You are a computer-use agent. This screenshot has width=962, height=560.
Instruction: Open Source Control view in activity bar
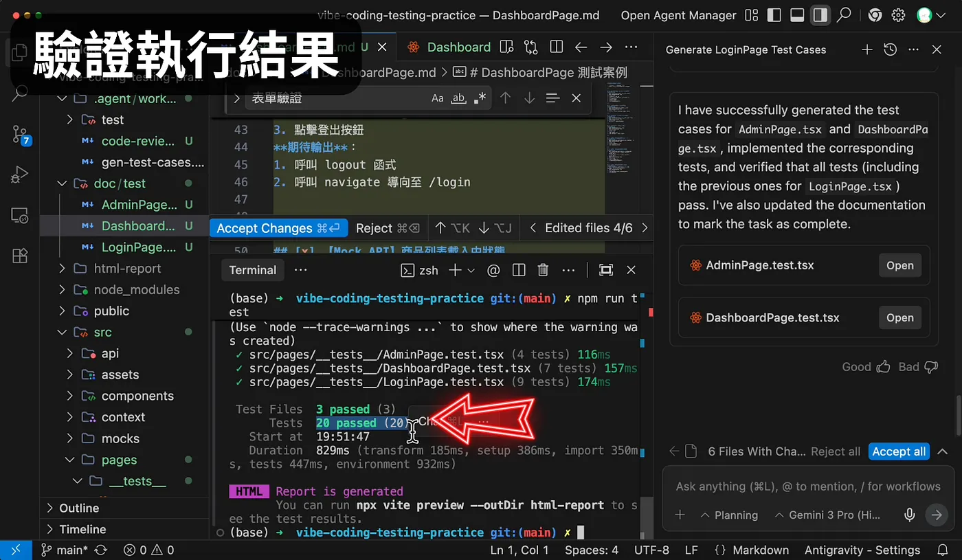pos(19,134)
